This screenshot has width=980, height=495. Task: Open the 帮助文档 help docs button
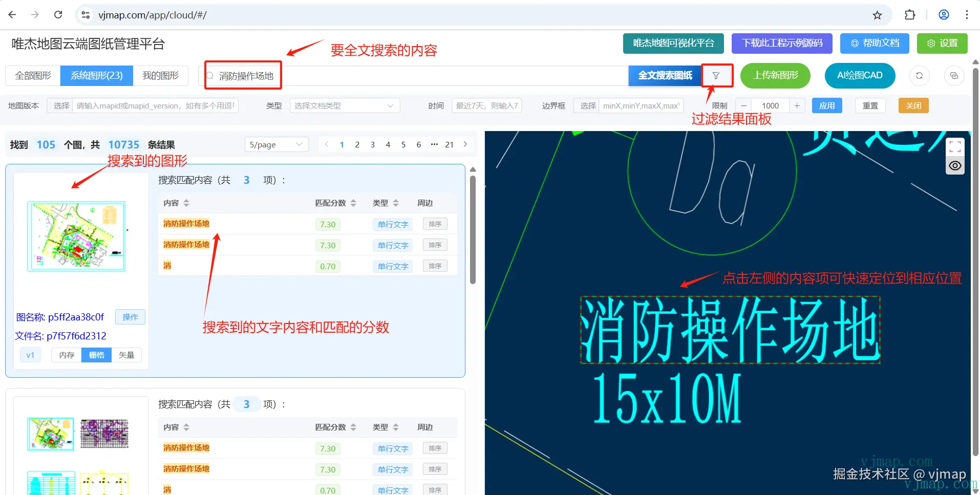coord(875,44)
